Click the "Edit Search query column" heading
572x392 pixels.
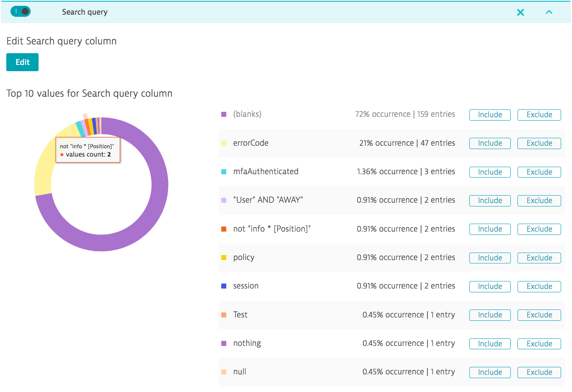pyautogui.click(x=61, y=41)
